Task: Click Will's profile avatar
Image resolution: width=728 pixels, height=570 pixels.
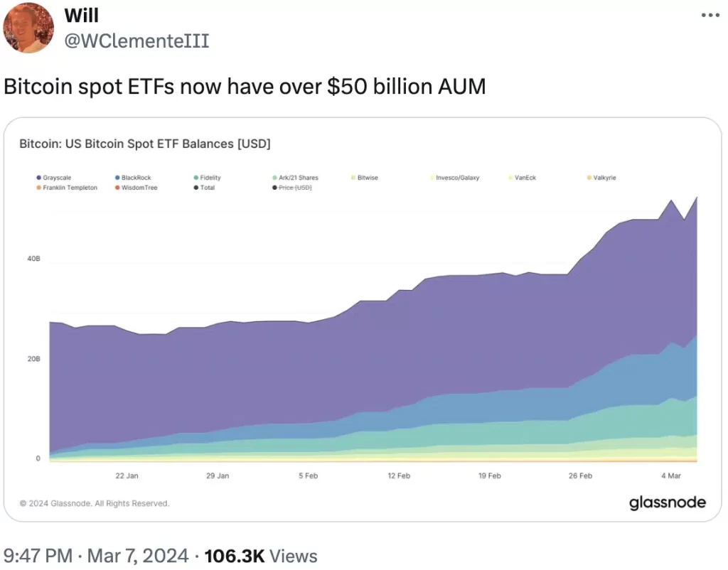Action: 29,27
